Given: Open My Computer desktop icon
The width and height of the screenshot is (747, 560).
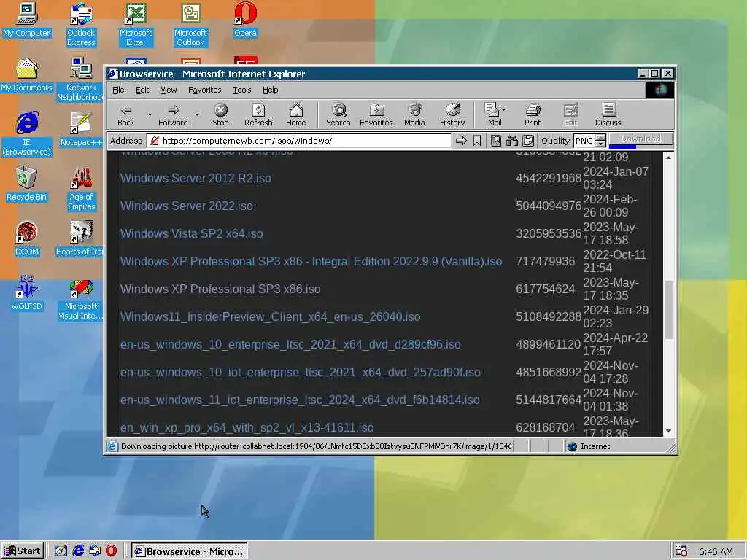Looking at the screenshot, I should point(27,20).
